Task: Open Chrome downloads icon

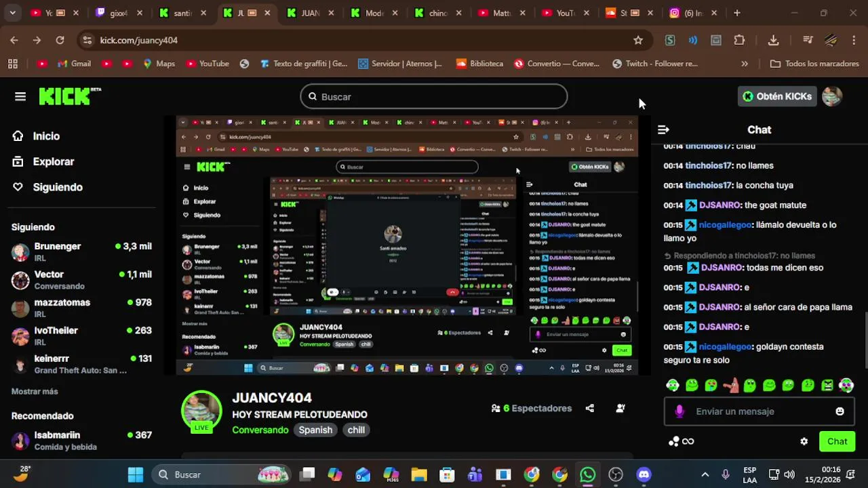Action: pos(773,40)
